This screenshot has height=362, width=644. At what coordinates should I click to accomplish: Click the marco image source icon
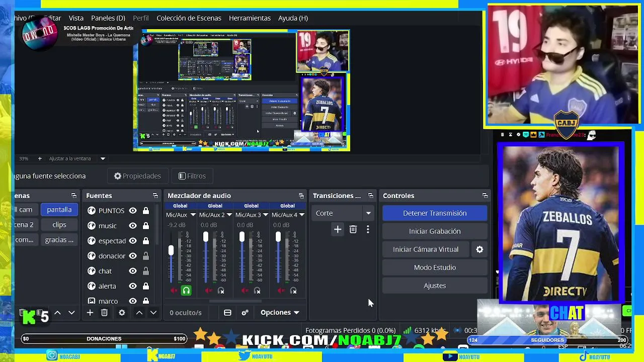tap(92, 301)
